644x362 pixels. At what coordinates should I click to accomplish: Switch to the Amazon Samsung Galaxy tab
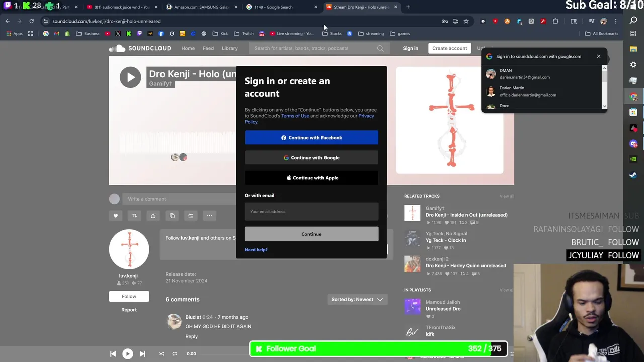pos(201,7)
